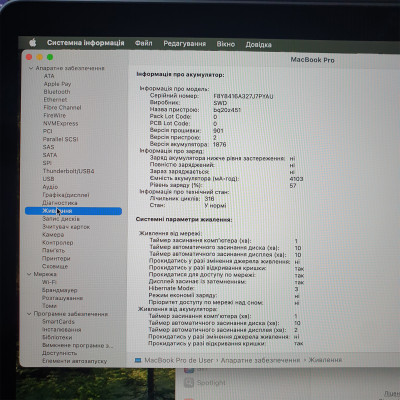Select Apple Pay in the sidebar
400x400 pixels.
click(57, 84)
